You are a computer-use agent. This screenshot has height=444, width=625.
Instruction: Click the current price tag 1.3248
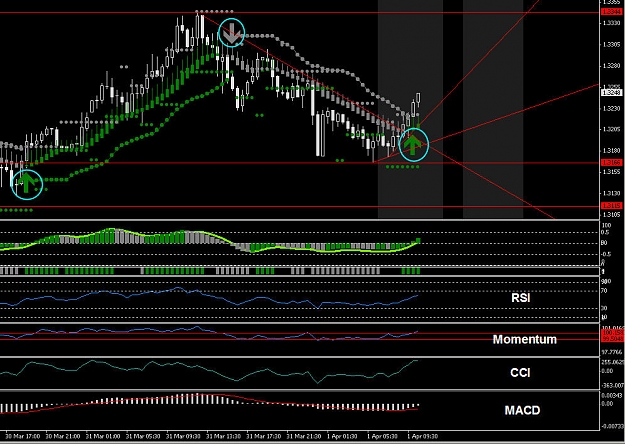(611, 92)
